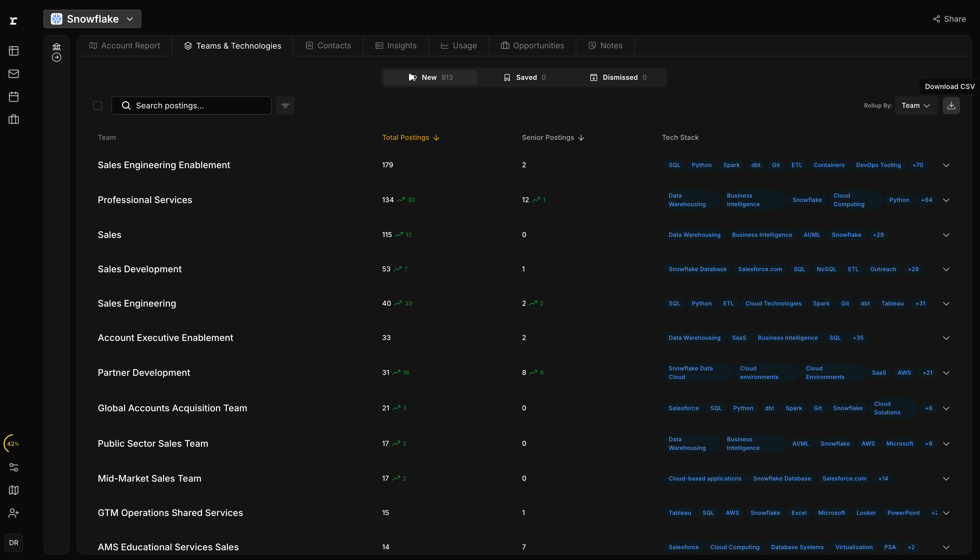Viewport: 980px width, 560px height.
Task: Click the add user icon in sidebar
Action: coord(14,513)
